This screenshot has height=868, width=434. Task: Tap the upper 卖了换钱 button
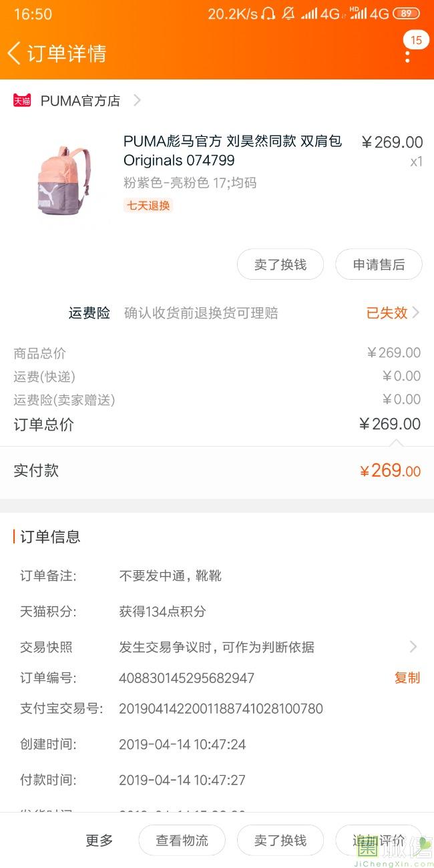click(x=280, y=265)
